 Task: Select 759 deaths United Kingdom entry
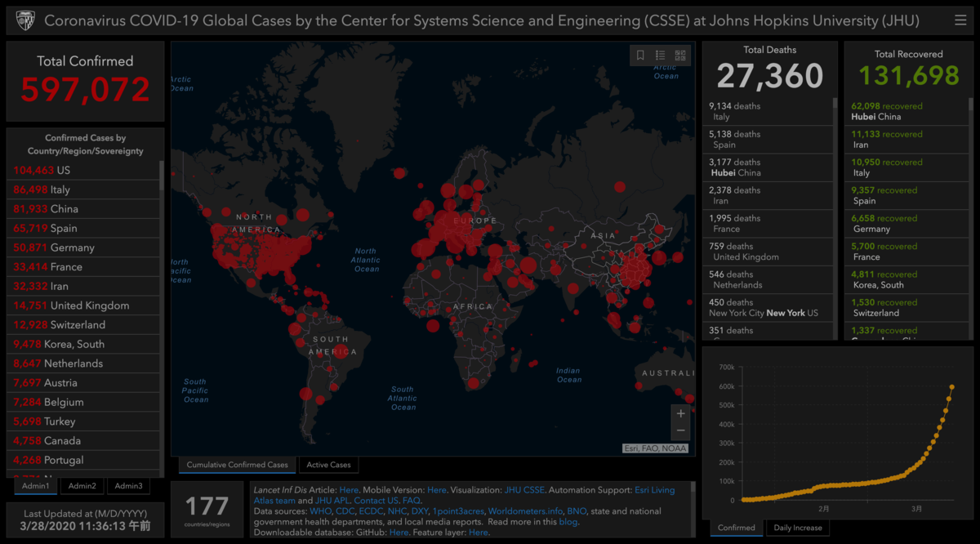point(768,252)
